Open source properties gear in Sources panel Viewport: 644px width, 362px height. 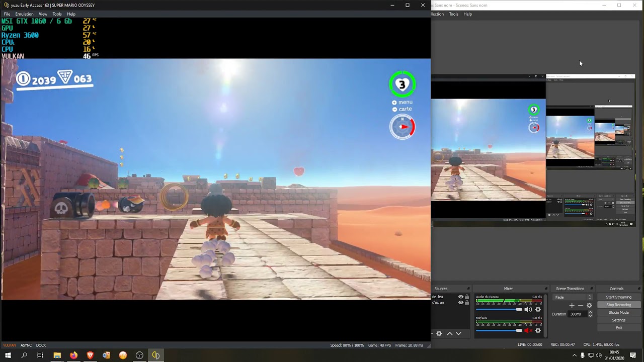coord(439,333)
